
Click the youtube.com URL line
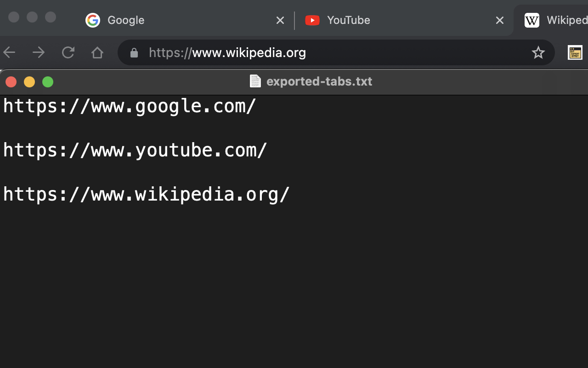tap(134, 149)
